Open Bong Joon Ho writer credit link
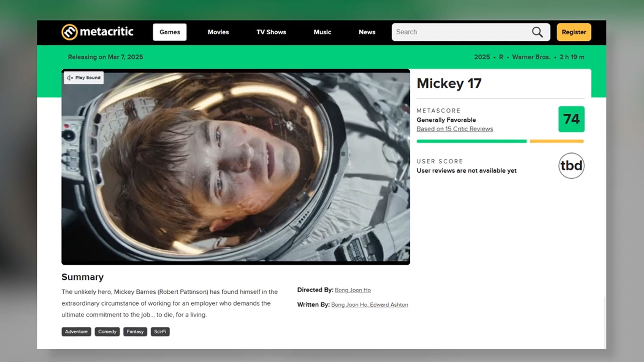Viewport: 644px width, 362px height. click(349, 305)
